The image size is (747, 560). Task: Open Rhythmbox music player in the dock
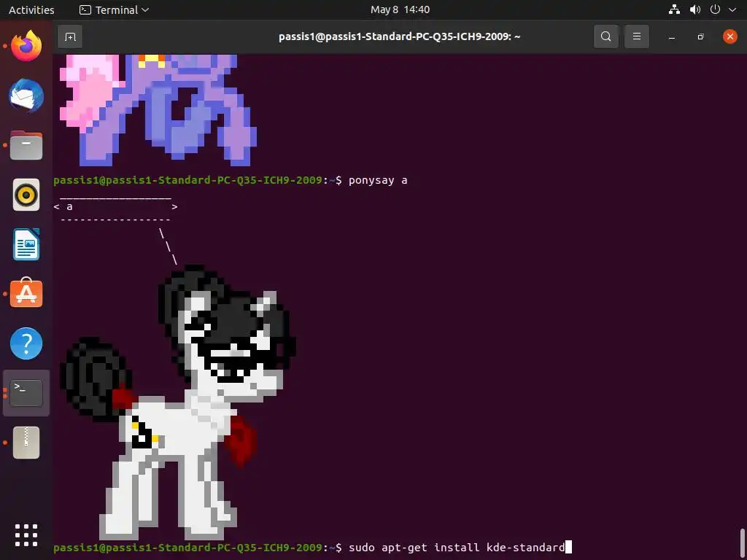click(x=26, y=195)
